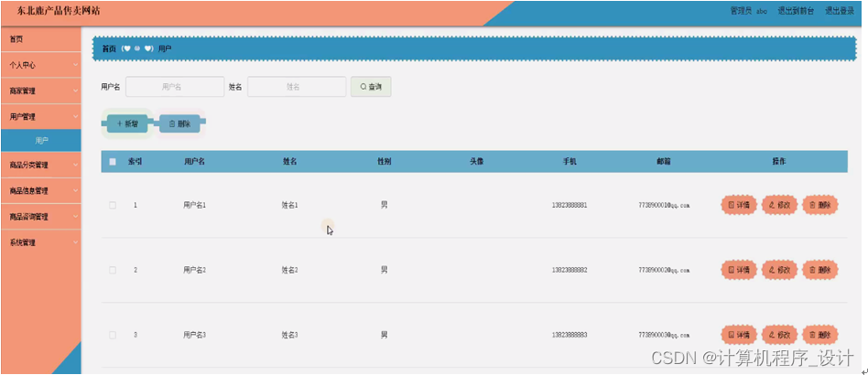
Task: Open 详情 for user 用户名2
Action: tap(739, 270)
